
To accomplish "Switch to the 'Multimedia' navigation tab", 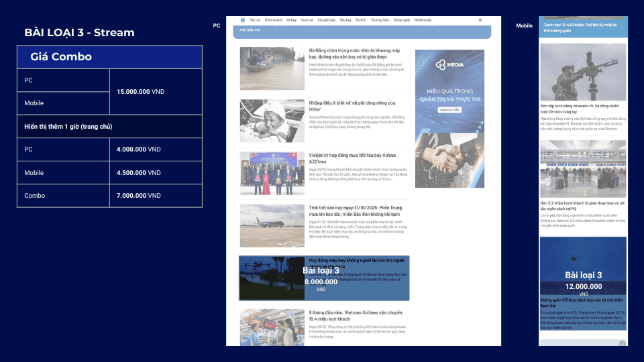I will click(423, 20).
